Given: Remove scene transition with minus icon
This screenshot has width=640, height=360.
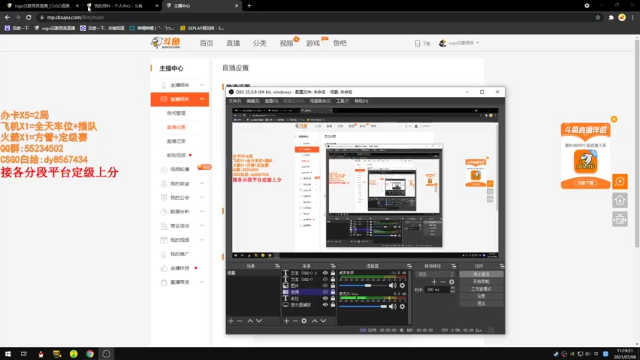Looking at the screenshot, I should coord(443,282).
